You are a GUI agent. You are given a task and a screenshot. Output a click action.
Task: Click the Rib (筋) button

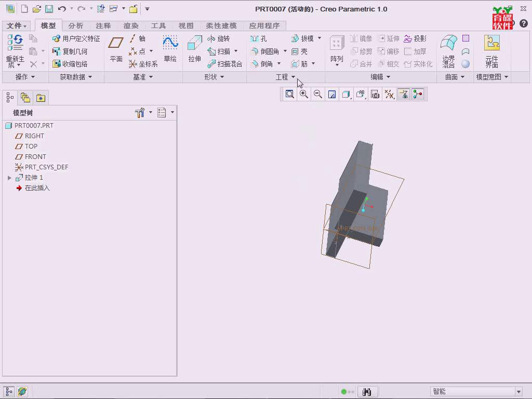(300, 64)
